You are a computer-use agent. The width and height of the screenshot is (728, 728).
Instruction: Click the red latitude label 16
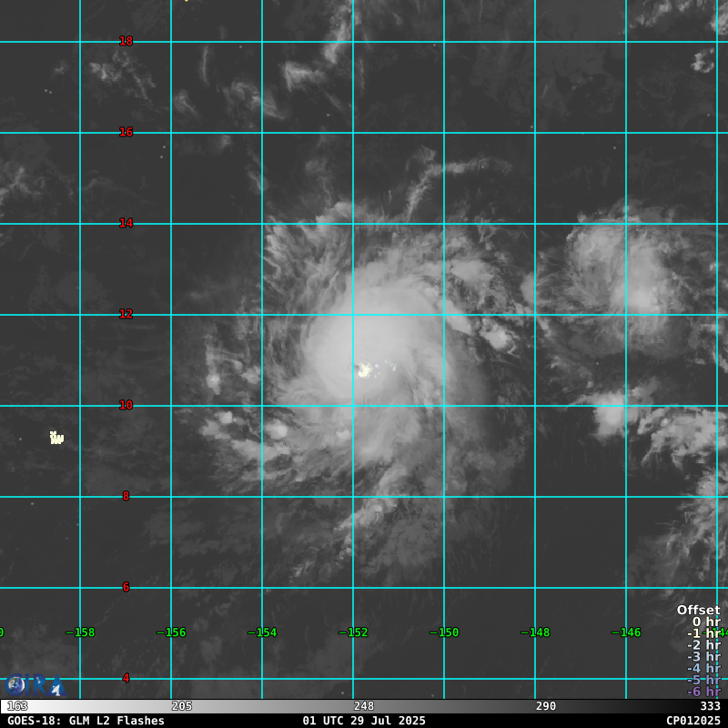(x=126, y=132)
